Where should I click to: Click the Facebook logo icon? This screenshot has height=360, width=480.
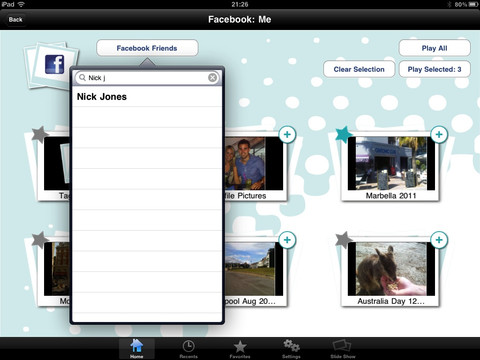[x=55, y=64]
